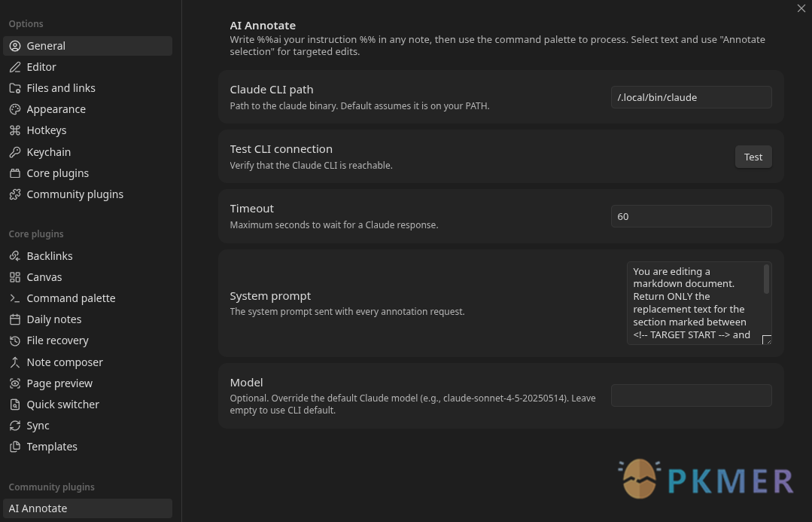812x522 pixels.
Task: Click the Appearance palette icon
Action: tap(15, 109)
